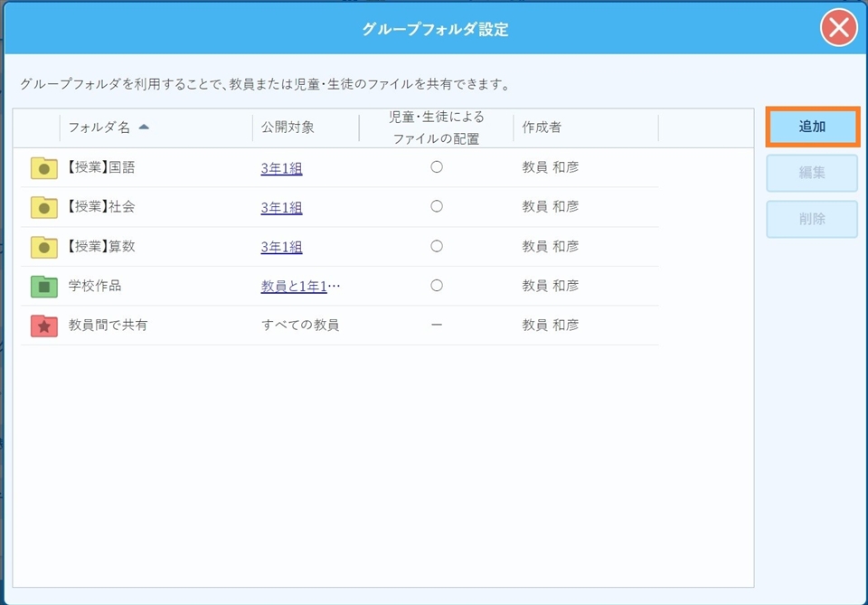868x605 pixels.
Task: Sort by the 作成者 column header
Action: point(542,128)
